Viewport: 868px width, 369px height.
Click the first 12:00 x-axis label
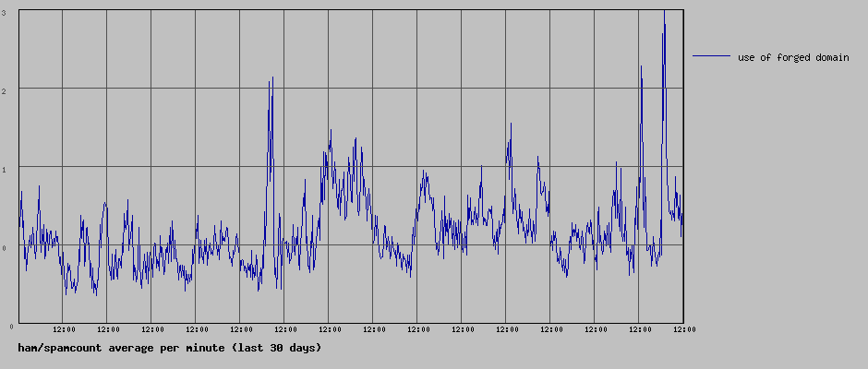pos(65,329)
